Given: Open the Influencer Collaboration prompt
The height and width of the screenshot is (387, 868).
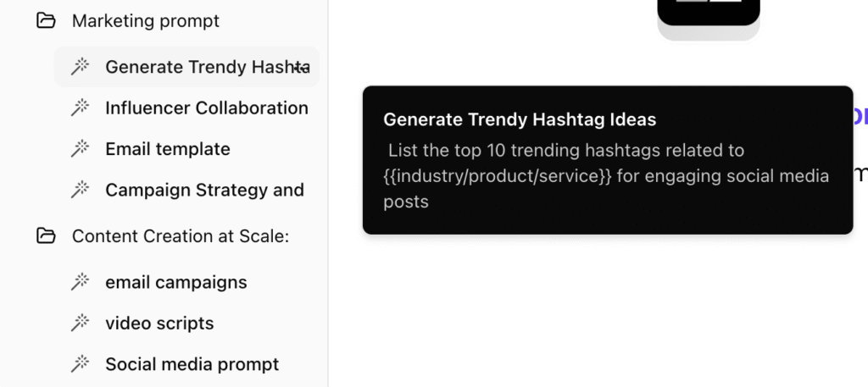Looking at the screenshot, I should click(207, 108).
